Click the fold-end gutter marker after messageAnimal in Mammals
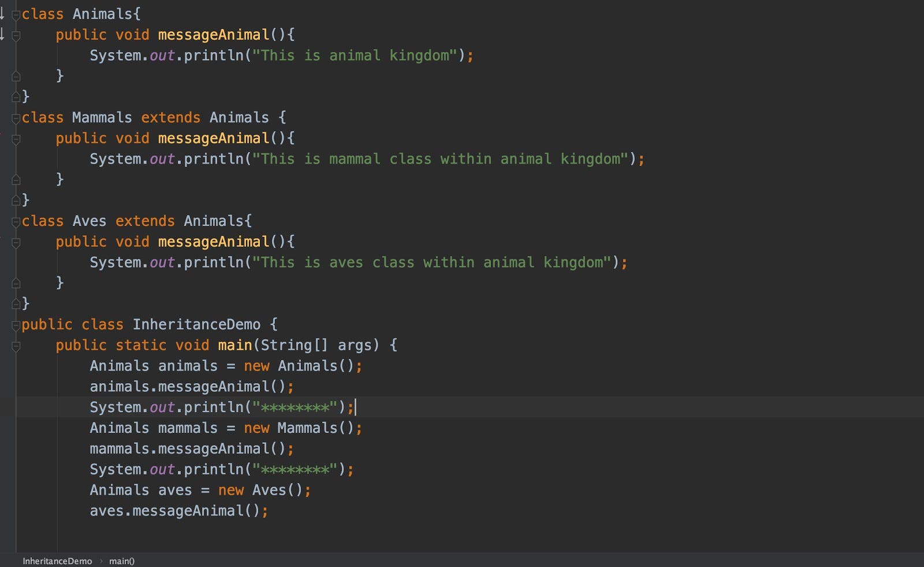 (x=16, y=179)
